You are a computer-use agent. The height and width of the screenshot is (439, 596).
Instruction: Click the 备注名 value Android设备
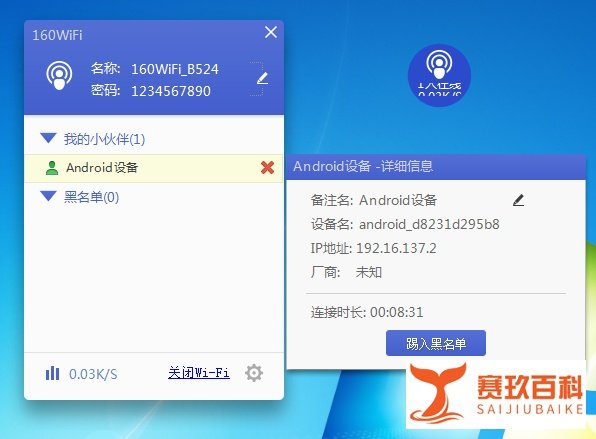pos(398,200)
